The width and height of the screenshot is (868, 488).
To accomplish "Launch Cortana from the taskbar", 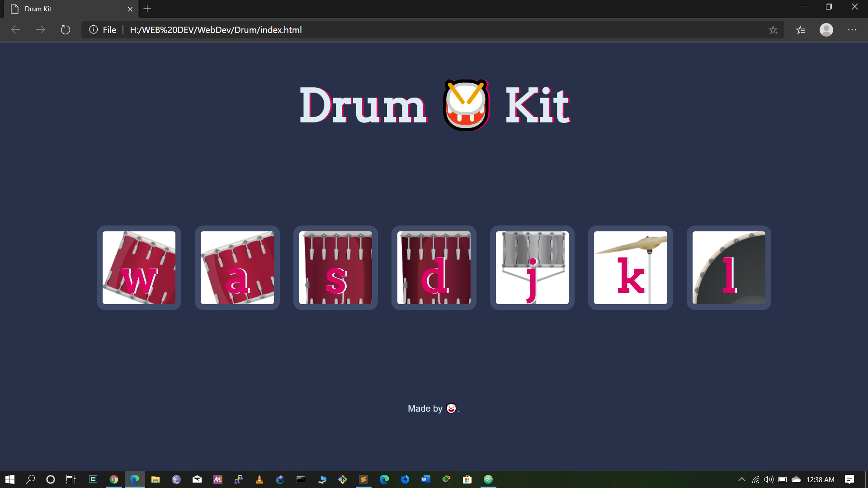I will coord(51,479).
